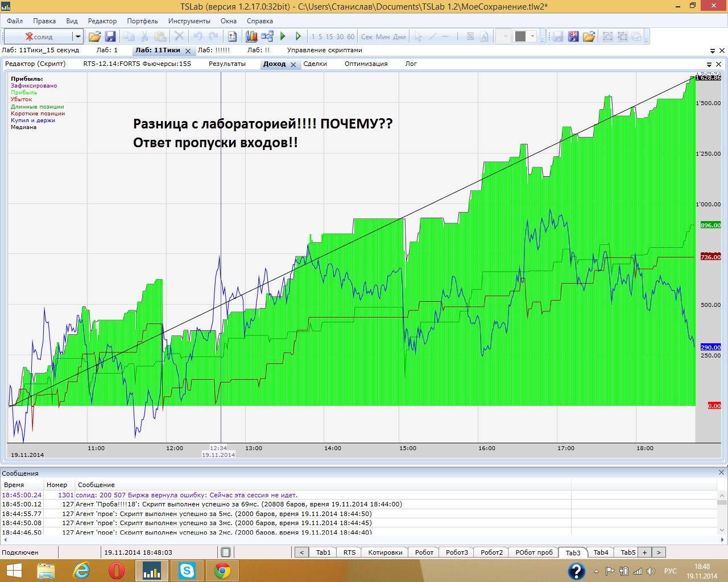This screenshot has height=582, width=728.
Task: Open the bar chart icon in toolbar
Action: tap(251, 37)
